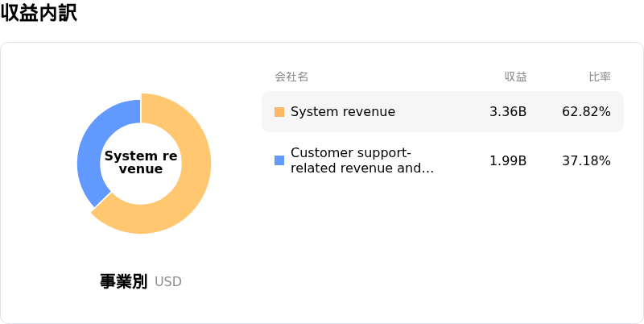Click the 3.36B revenue value
The height and width of the screenshot is (324, 644).
pyautogui.click(x=508, y=112)
